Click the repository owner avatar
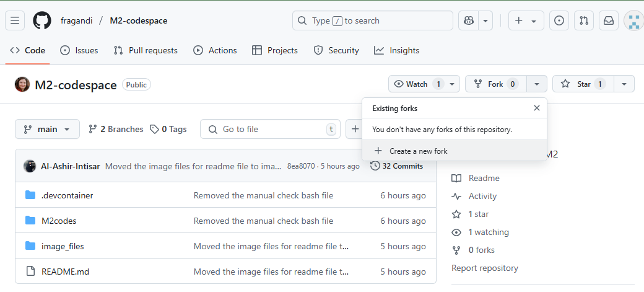Viewport: 644px width, 292px height. (x=22, y=84)
